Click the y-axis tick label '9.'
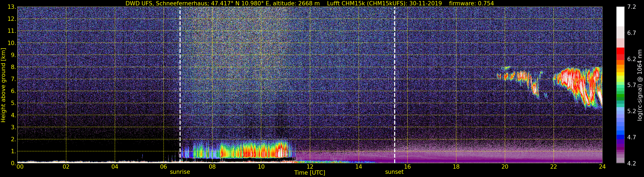The height and width of the screenshot is (177, 644). pyautogui.click(x=13, y=55)
